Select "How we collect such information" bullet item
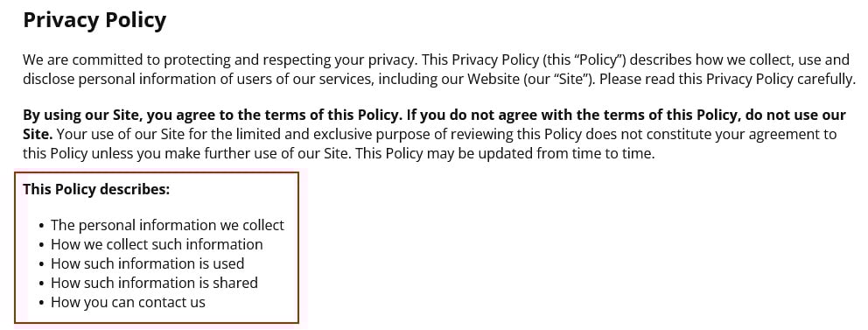The width and height of the screenshot is (868, 330). pos(157,245)
